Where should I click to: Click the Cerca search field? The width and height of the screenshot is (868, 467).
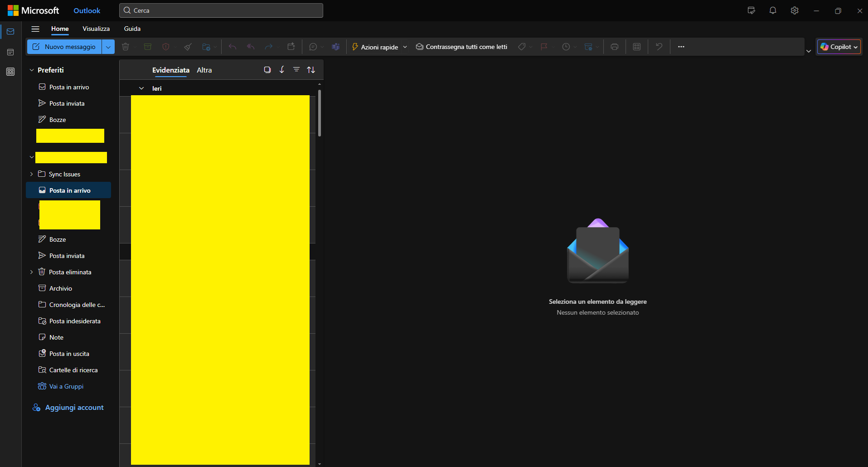pos(221,10)
